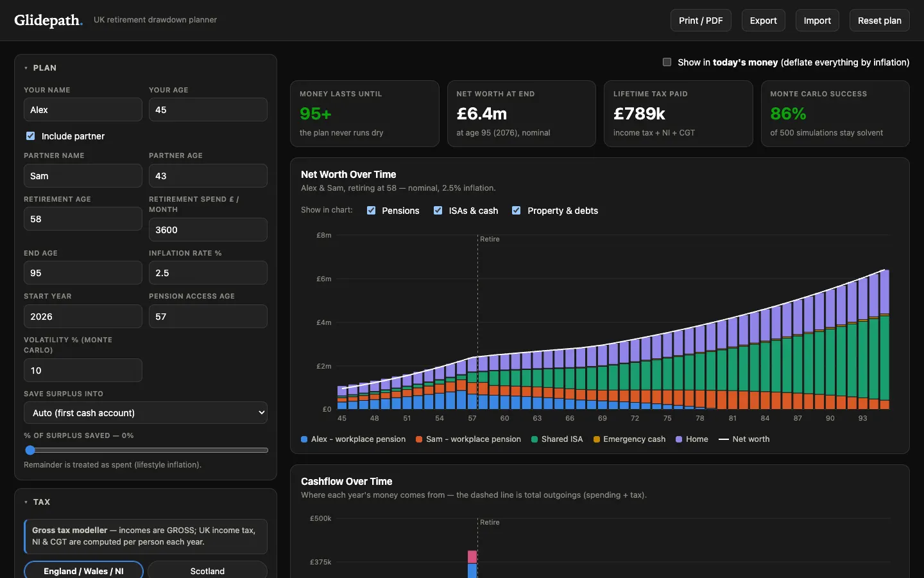Click the Glidepath logo
This screenshot has width=924, height=578.
point(48,20)
